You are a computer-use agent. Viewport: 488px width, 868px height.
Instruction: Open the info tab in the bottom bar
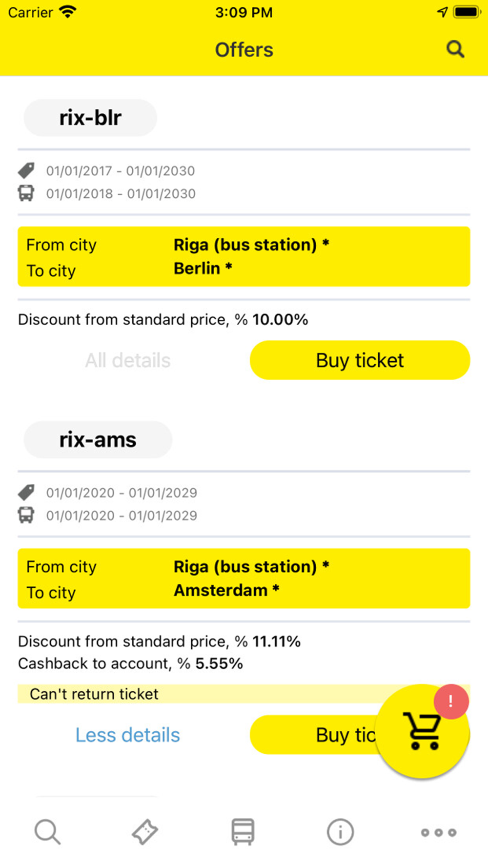[x=340, y=832]
